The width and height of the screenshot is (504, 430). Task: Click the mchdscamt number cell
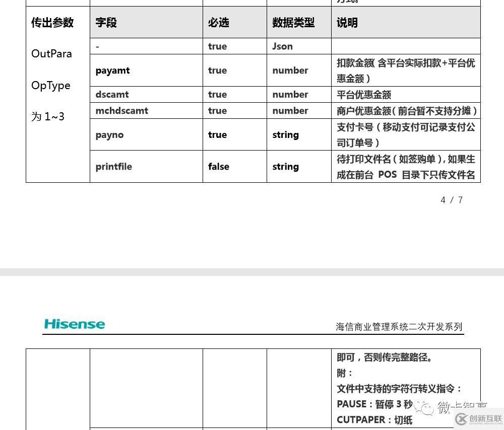click(290, 110)
